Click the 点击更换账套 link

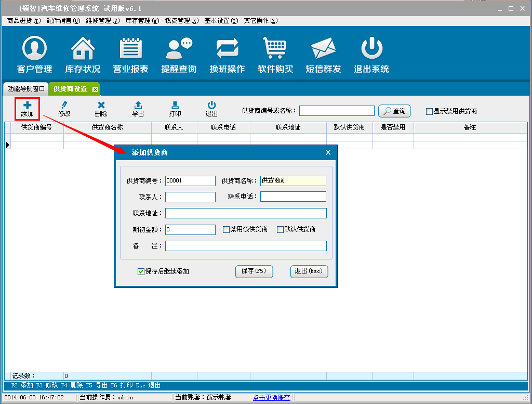(x=271, y=397)
